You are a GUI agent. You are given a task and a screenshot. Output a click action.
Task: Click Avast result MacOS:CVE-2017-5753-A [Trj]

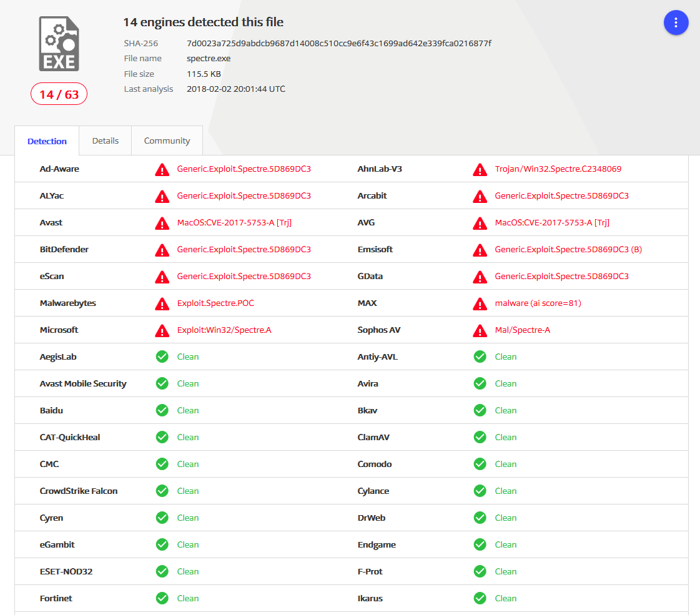[x=234, y=222]
